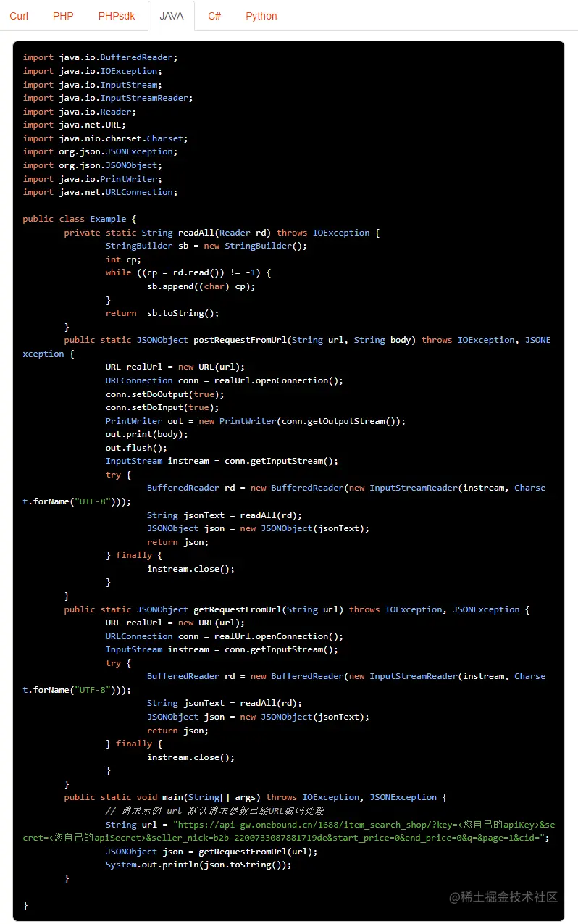The height and width of the screenshot is (924, 578).
Task: Click 'conn.setDoOutput(true);' line
Action: 165,394
